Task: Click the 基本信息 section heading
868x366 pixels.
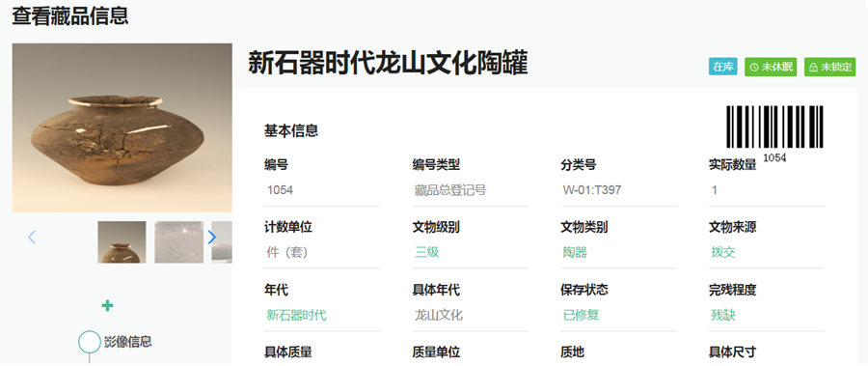Action: tap(291, 131)
